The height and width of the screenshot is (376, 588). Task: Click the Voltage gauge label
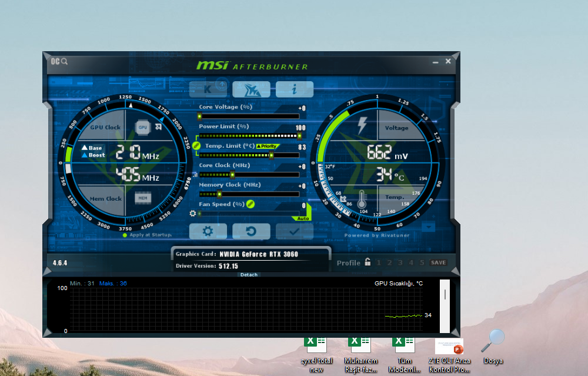coord(396,128)
